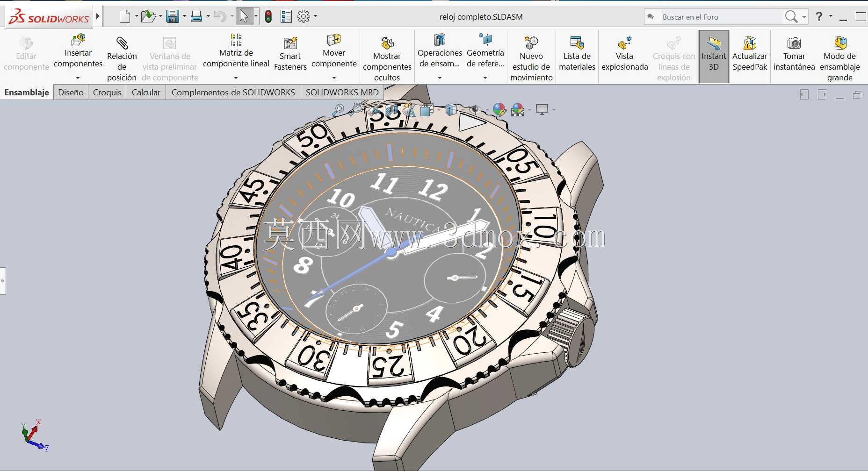Image resolution: width=868 pixels, height=471 pixels.
Task: Click the Rebuild traffic light icon
Action: [x=268, y=17]
